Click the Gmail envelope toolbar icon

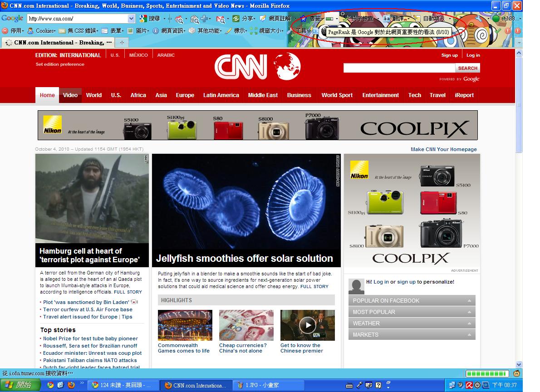click(220, 19)
